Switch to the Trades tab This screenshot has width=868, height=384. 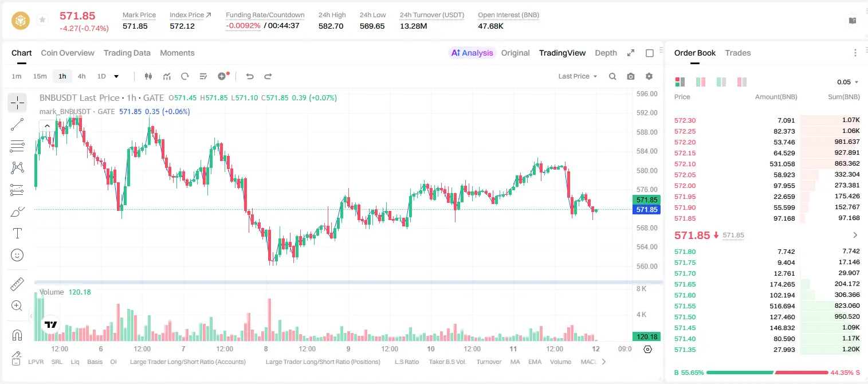[738, 53]
